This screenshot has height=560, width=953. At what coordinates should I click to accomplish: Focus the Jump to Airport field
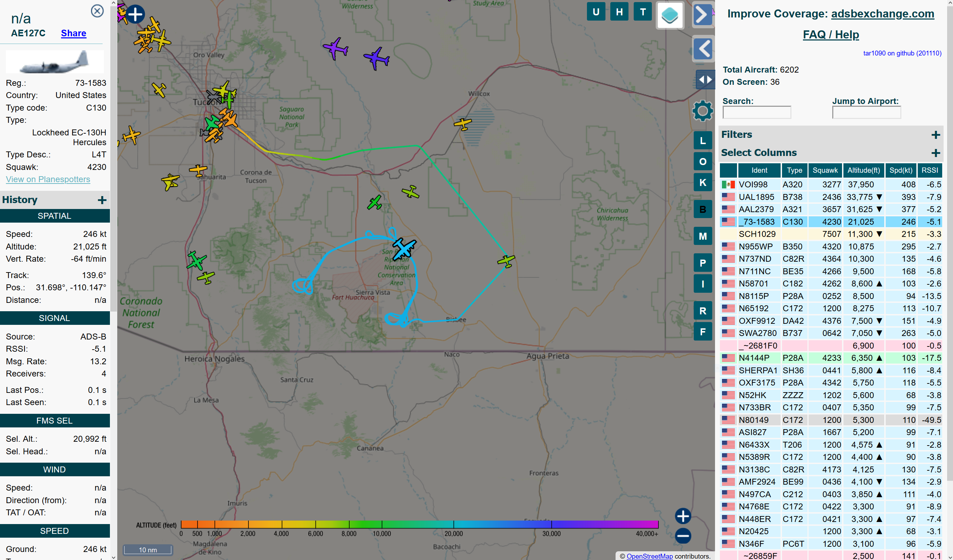866,112
